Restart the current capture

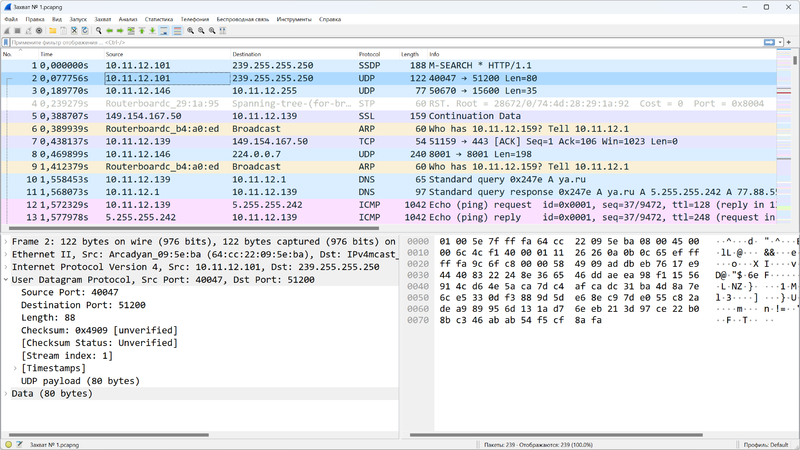(x=28, y=31)
